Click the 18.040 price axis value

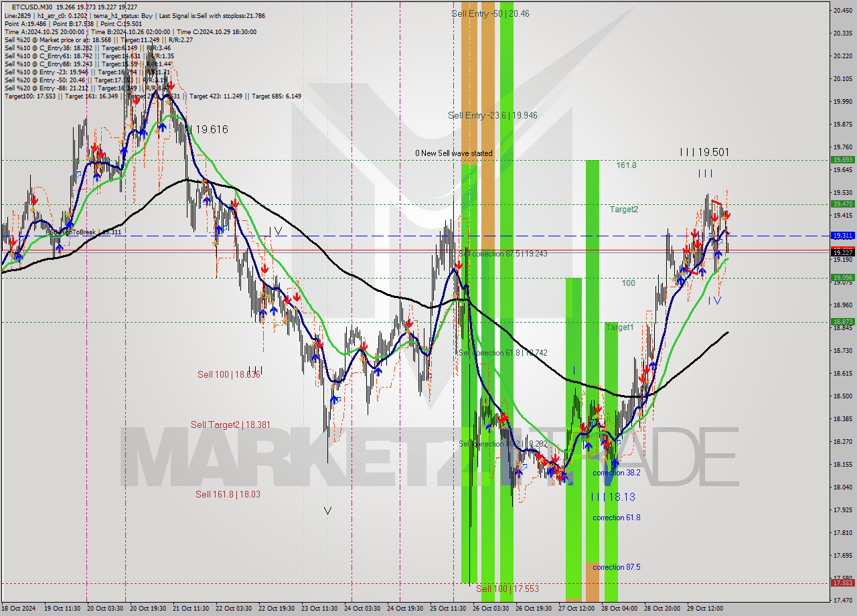(842, 487)
